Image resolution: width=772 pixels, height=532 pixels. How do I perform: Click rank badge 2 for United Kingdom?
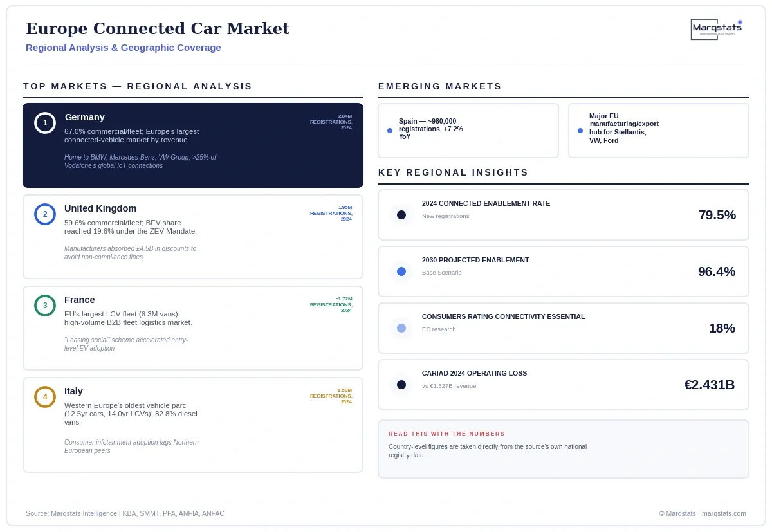45,214
